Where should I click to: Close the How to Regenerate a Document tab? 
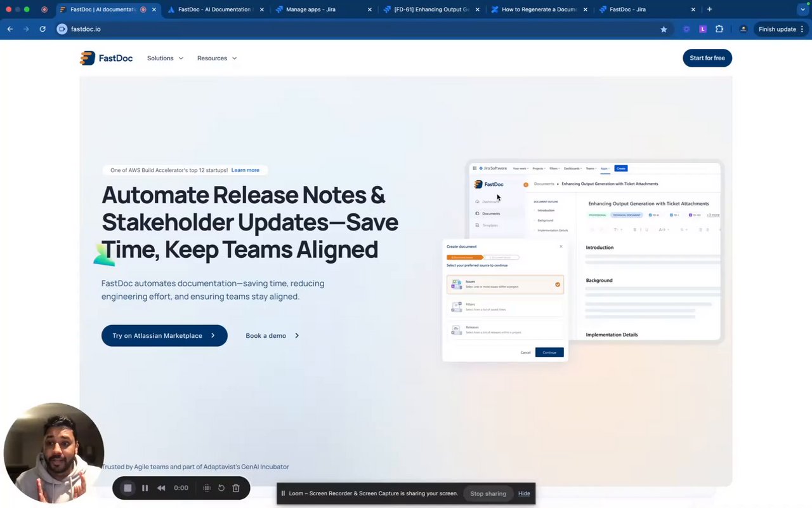point(586,10)
